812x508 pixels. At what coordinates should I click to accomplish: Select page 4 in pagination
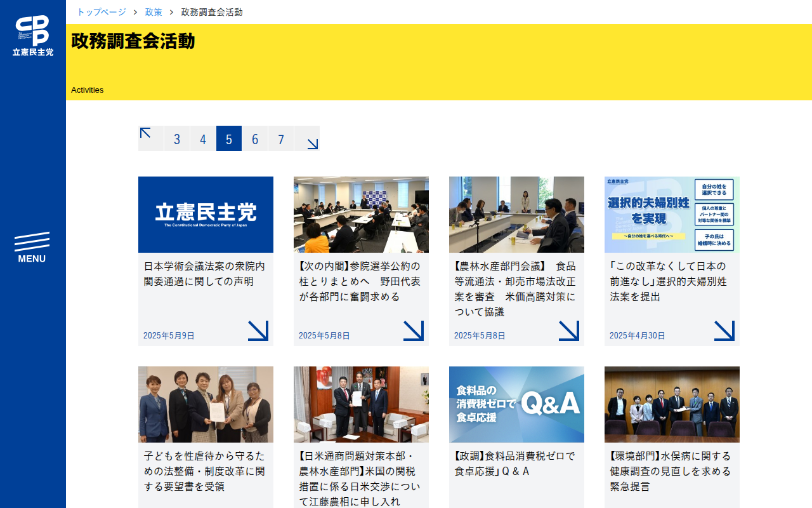[x=203, y=138]
